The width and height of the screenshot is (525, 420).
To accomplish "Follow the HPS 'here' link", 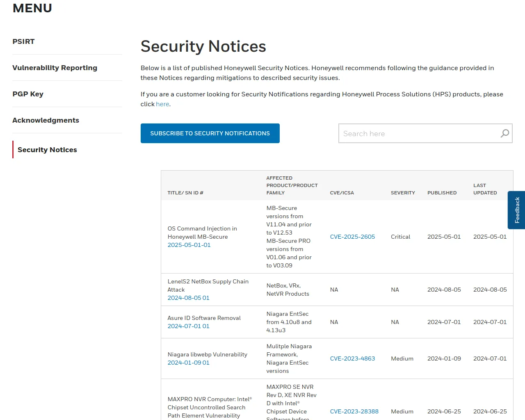I will [x=162, y=104].
